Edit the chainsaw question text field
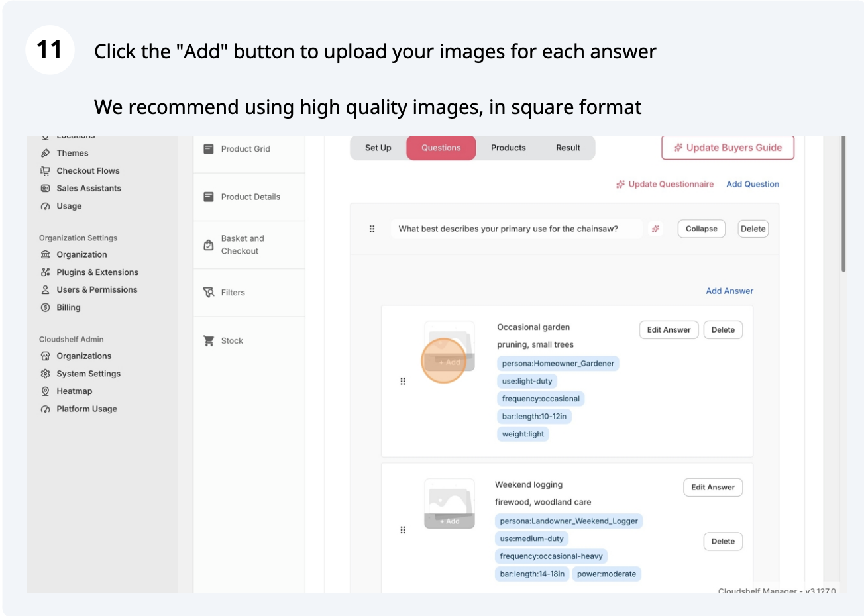 [x=517, y=229]
